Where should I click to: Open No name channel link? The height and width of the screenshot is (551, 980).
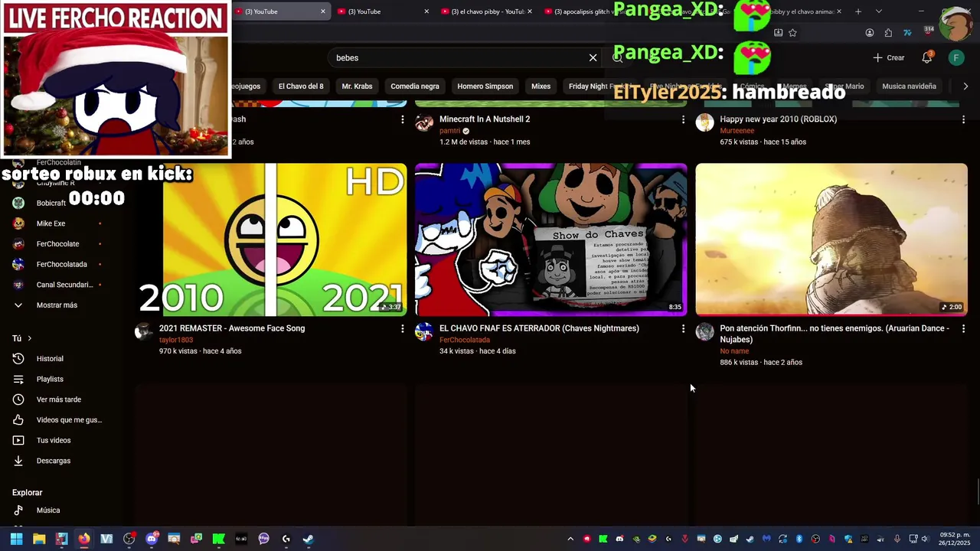[734, 351]
